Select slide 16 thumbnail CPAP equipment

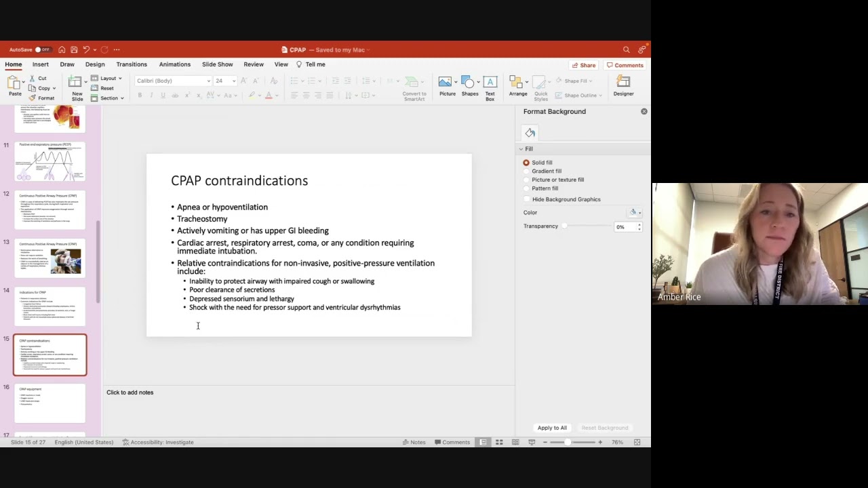click(50, 403)
